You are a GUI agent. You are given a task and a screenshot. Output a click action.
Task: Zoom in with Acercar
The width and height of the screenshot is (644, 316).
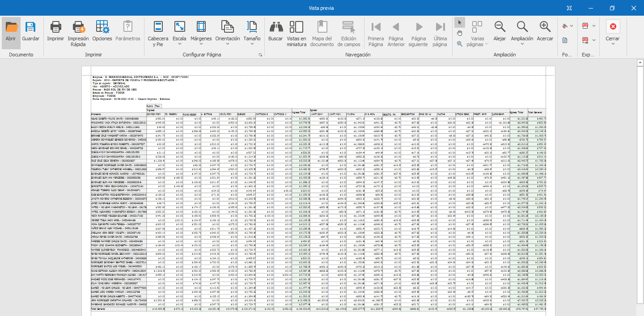tap(545, 32)
